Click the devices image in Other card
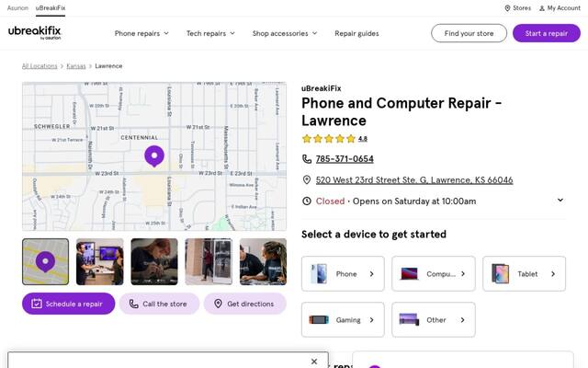This screenshot has width=588, height=368. [x=409, y=319]
